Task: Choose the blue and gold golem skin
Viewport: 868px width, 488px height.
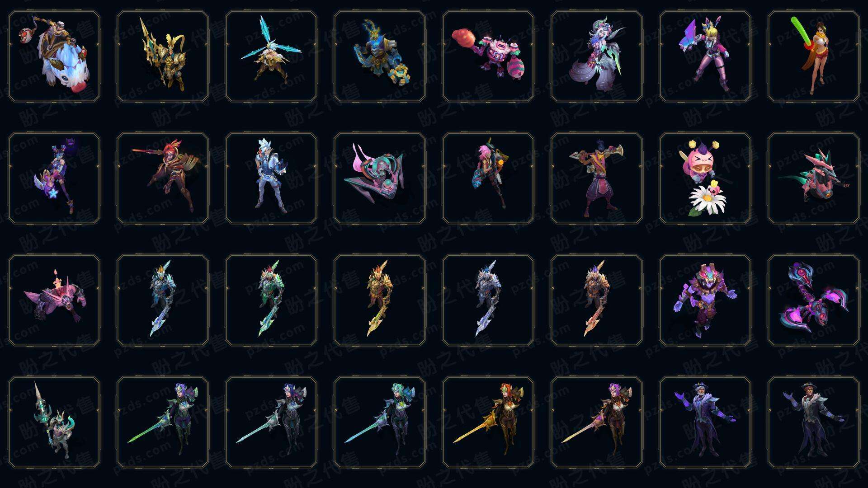Action: click(x=380, y=56)
